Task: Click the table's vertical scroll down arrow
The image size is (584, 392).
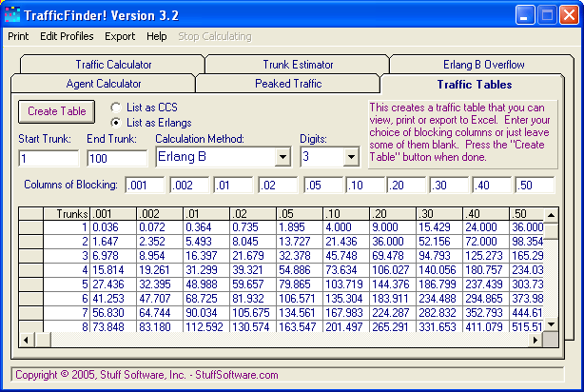Action: [x=551, y=324]
